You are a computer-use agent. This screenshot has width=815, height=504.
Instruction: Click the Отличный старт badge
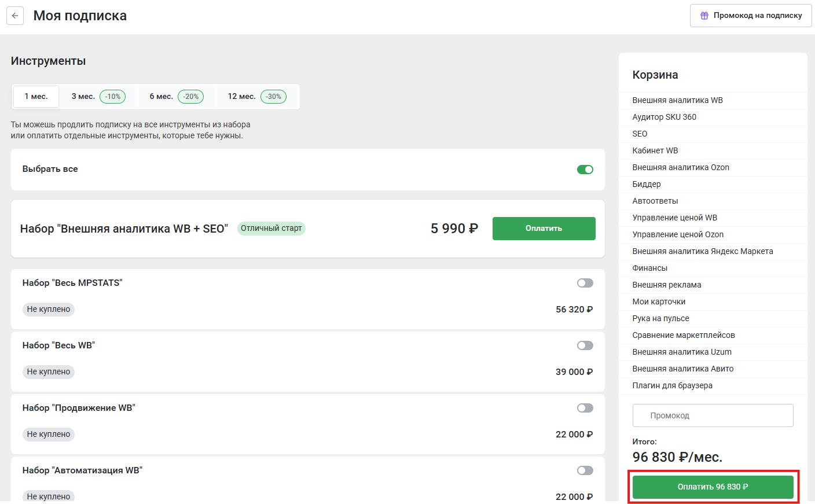tap(271, 229)
